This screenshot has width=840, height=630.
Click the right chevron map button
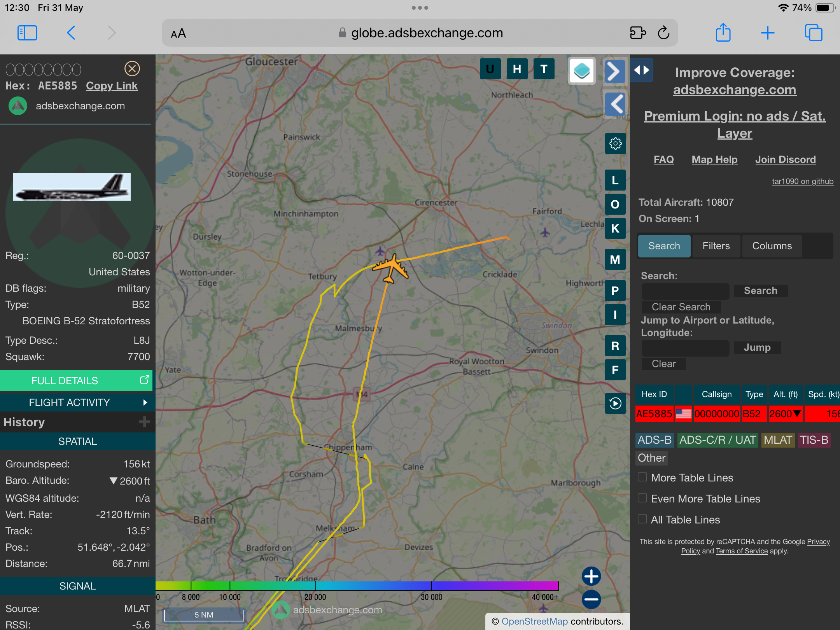click(x=614, y=72)
